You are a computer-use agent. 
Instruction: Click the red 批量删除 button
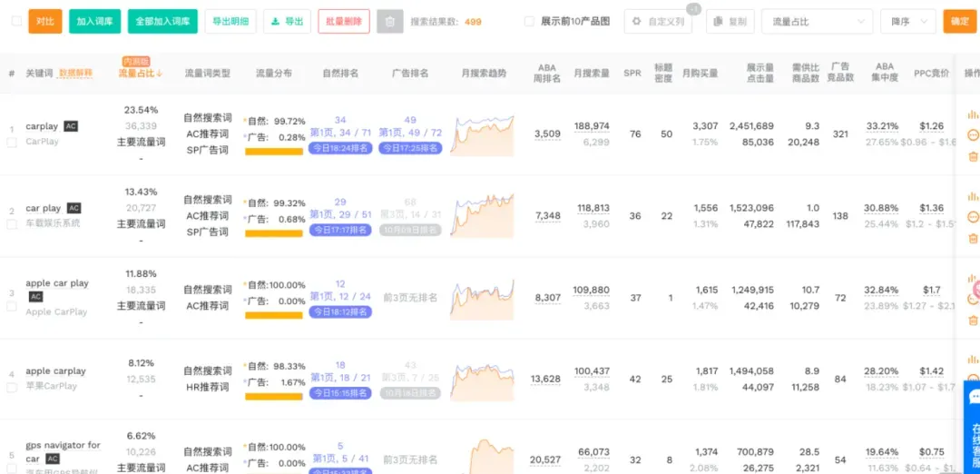click(344, 21)
